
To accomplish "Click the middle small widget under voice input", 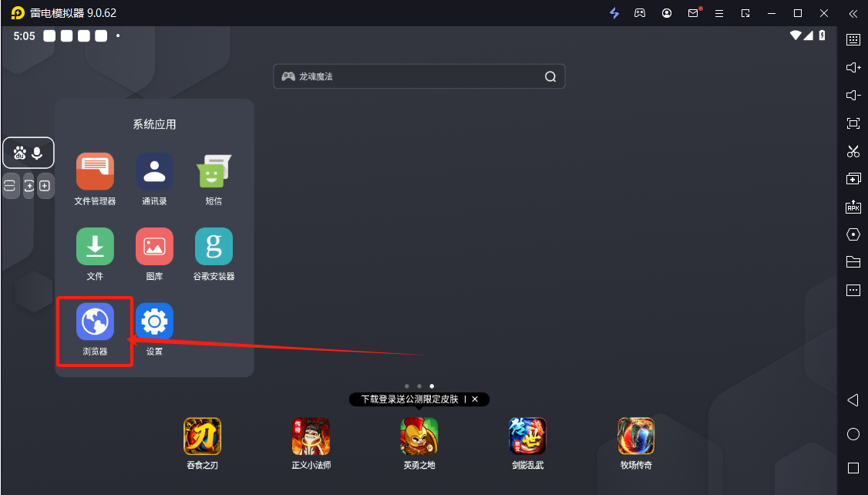I will coord(29,186).
